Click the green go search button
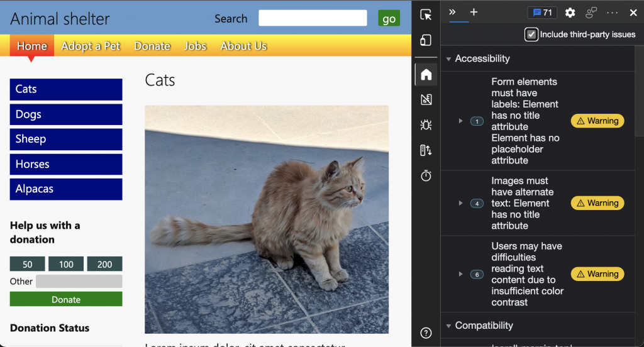This screenshot has height=347, width=644. tap(389, 18)
